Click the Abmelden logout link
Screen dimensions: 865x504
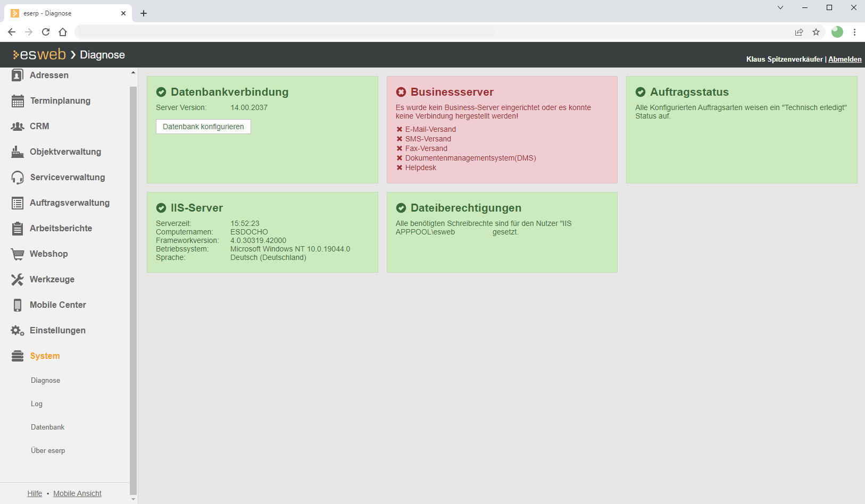(x=844, y=60)
